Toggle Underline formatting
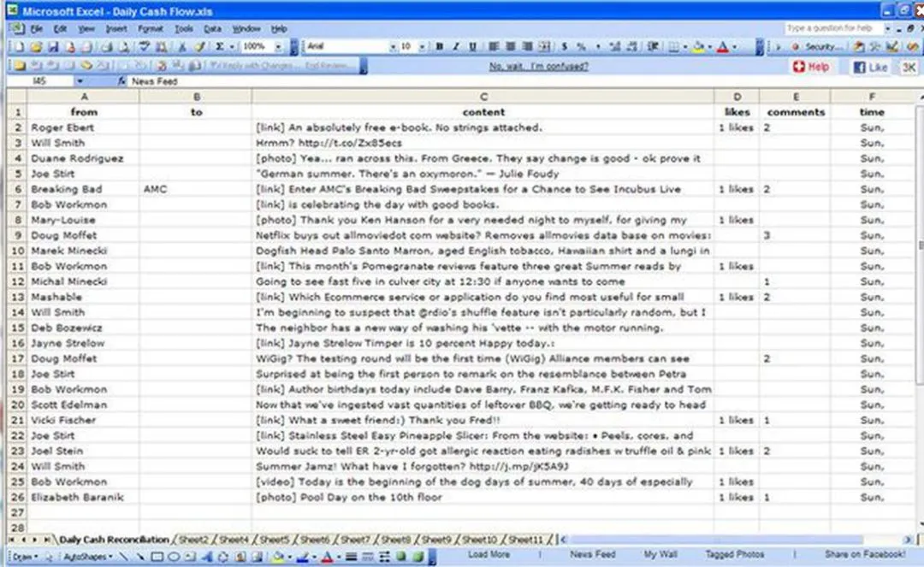Viewport: 924px width, 567px height. (x=472, y=46)
